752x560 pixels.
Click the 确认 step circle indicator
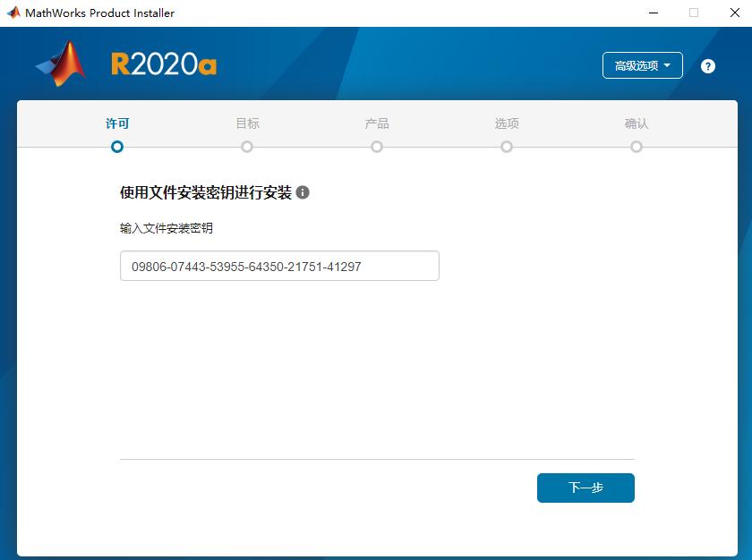[637, 147]
